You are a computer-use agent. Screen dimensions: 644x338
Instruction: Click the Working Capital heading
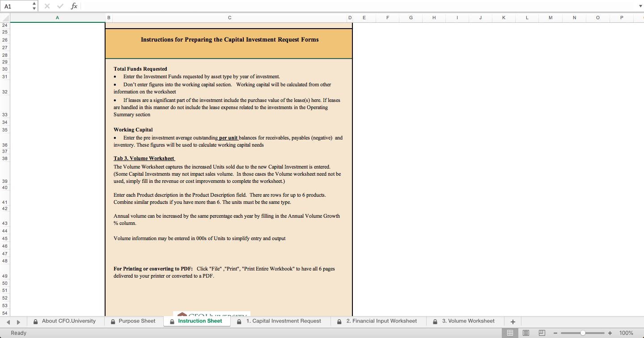click(x=133, y=130)
